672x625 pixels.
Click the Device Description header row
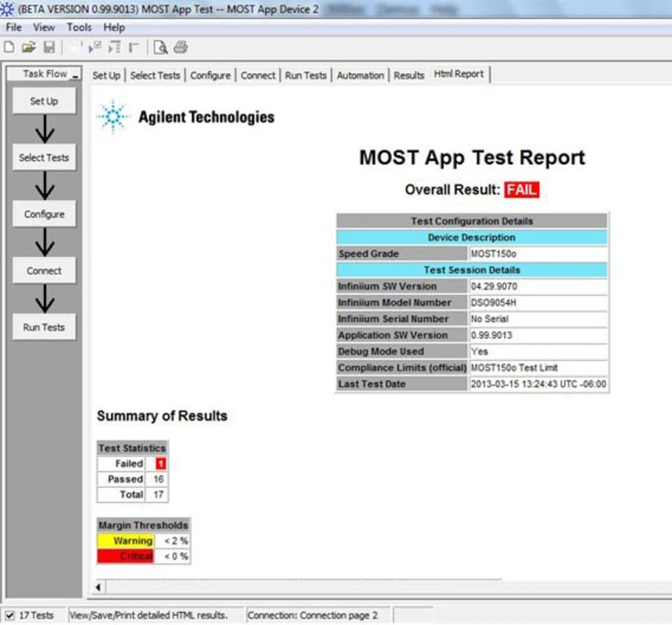coord(472,237)
